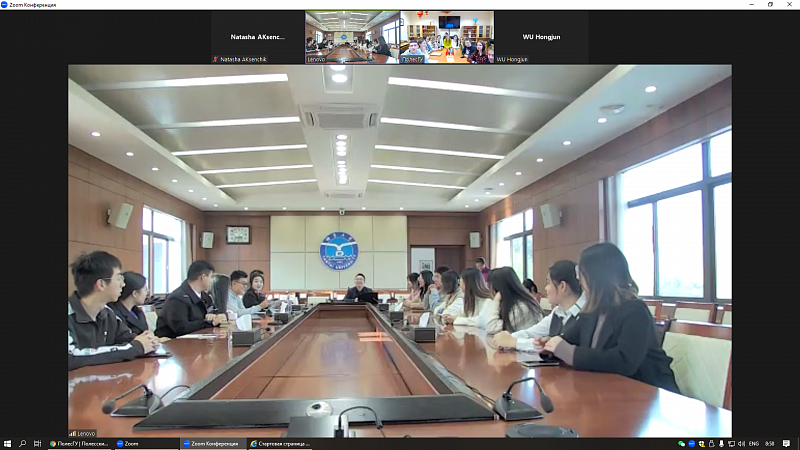Open the notification center icon
Viewport: 800px width, 450px height.
786,443
